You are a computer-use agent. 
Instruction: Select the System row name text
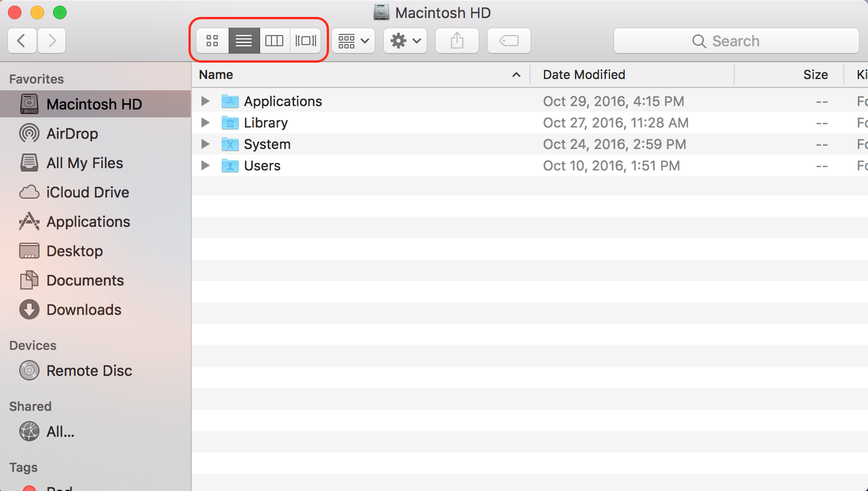[x=267, y=144]
